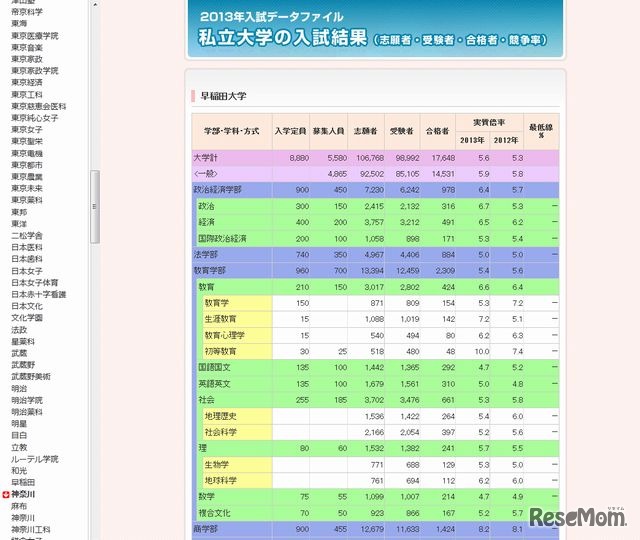640x540 pixels.
Task: Go to 東京工科 in the list
Action: [27, 94]
